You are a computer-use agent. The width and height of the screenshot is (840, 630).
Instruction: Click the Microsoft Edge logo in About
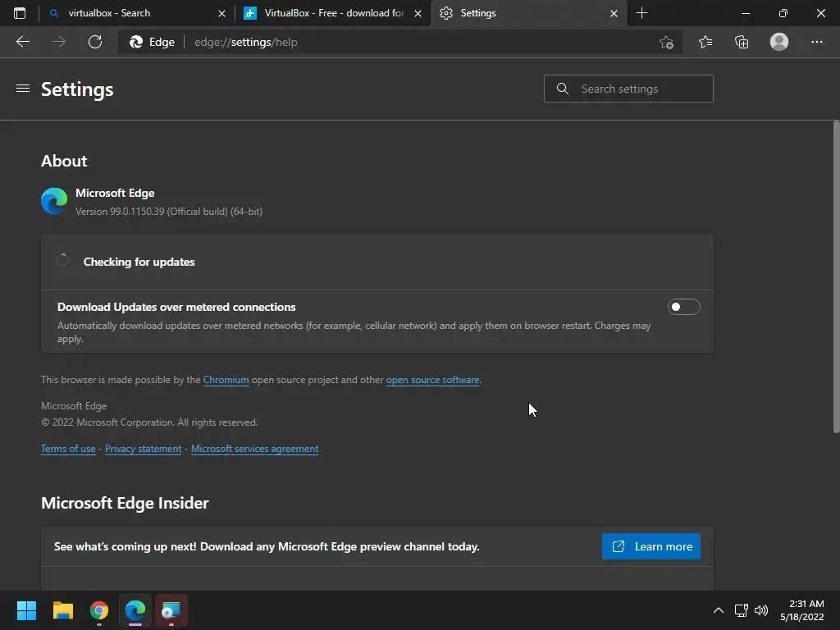54,201
